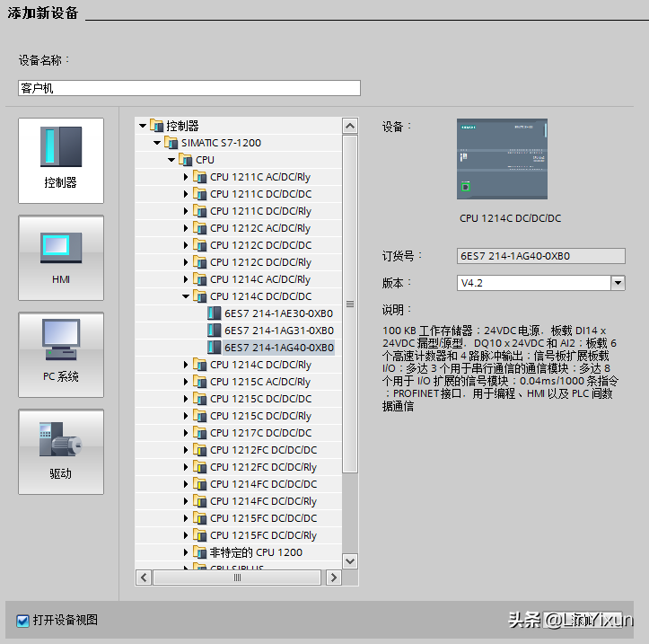The width and height of the screenshot is (649, 644).
Task: Click the CPU 1214C DC/DC/DC label under image
Action: pyautogui.click(x=511, y=218)
